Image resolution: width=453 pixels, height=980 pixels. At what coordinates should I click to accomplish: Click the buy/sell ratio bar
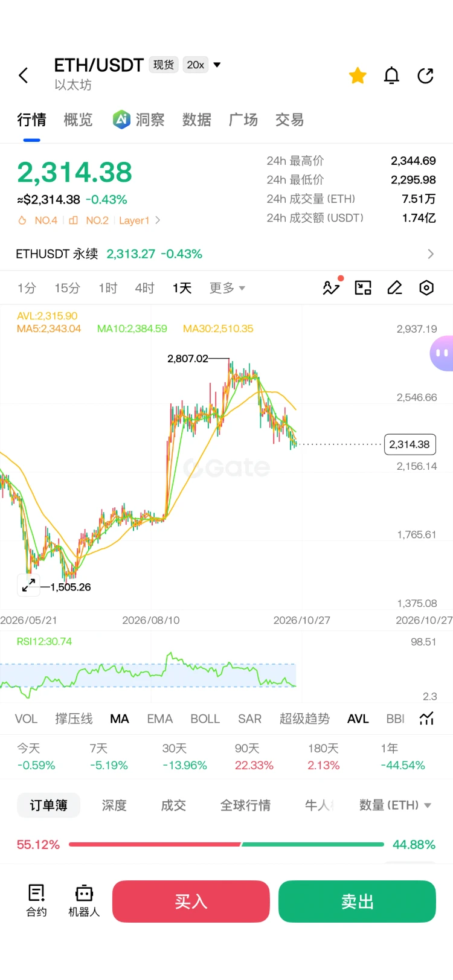(226, 844)
